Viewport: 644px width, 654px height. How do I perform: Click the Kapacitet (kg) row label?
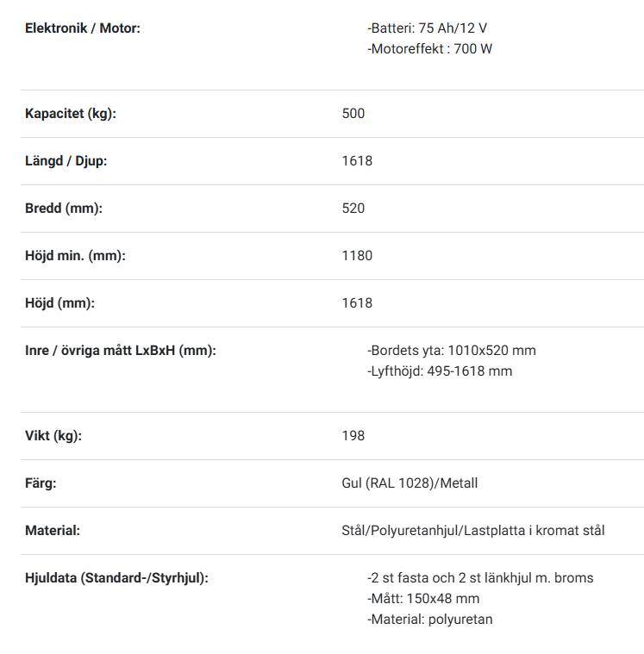tap(71, 114)
